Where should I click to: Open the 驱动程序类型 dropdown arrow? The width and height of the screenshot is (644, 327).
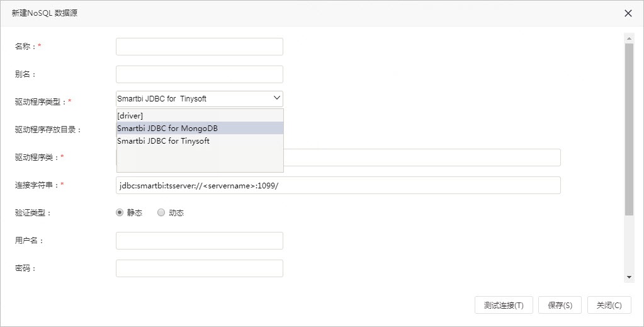(276, 98)
